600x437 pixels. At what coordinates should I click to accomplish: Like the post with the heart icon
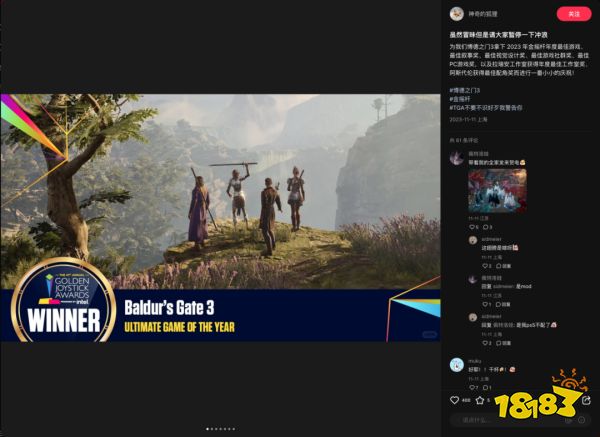[455, 400]
